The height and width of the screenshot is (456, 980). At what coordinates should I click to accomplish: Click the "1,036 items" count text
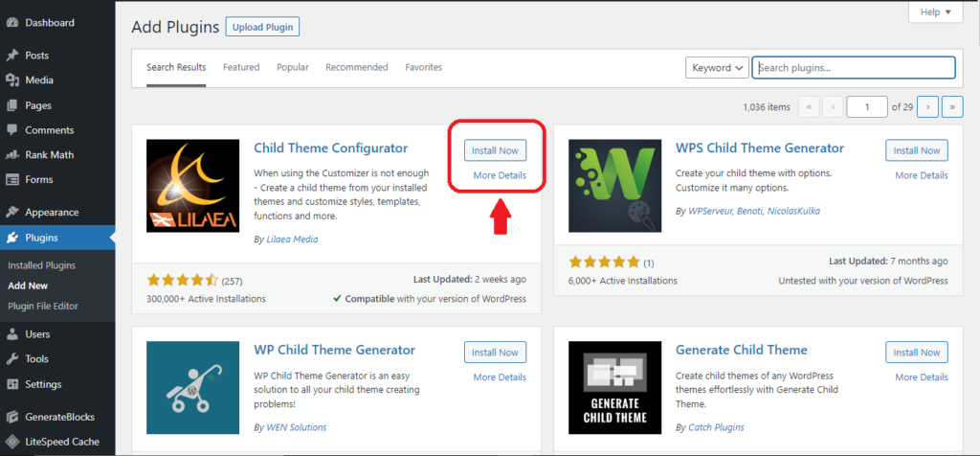click(x=767, y=107)
